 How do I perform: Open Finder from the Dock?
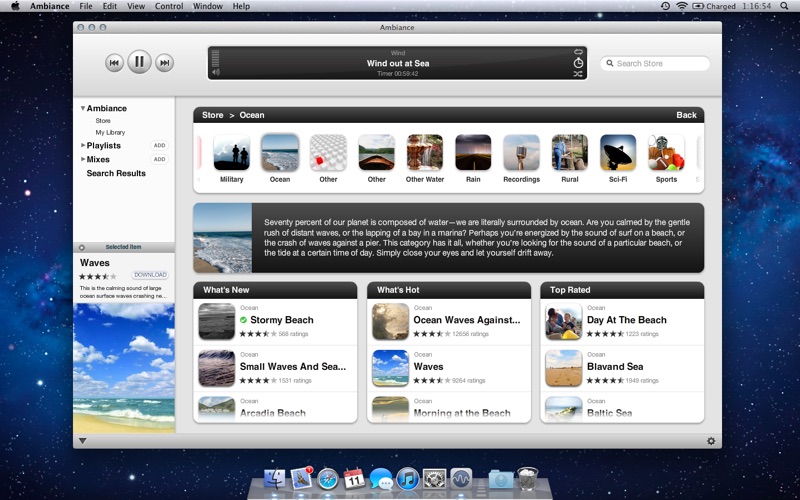click(274, 480)
